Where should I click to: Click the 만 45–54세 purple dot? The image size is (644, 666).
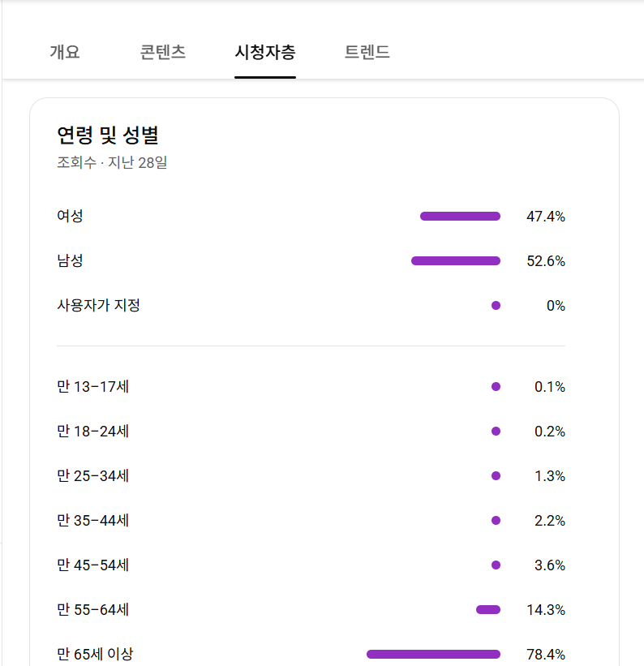[x=496, y=565]
